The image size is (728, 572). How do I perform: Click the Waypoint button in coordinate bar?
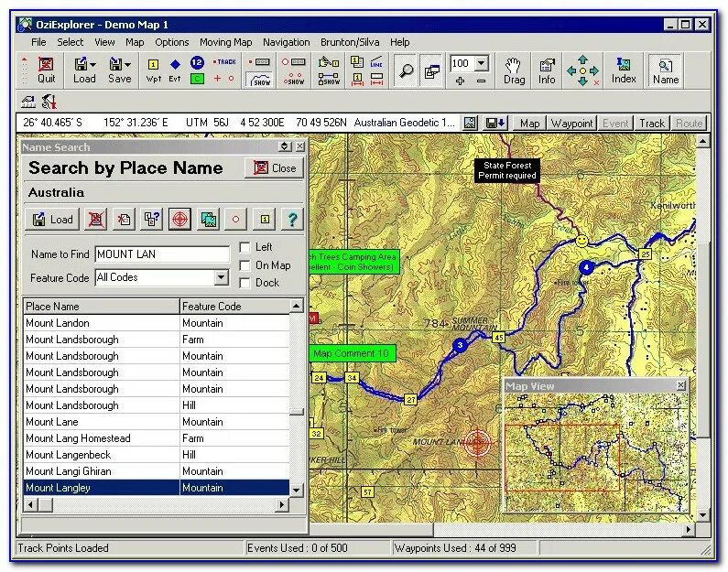tap(571, 124)
